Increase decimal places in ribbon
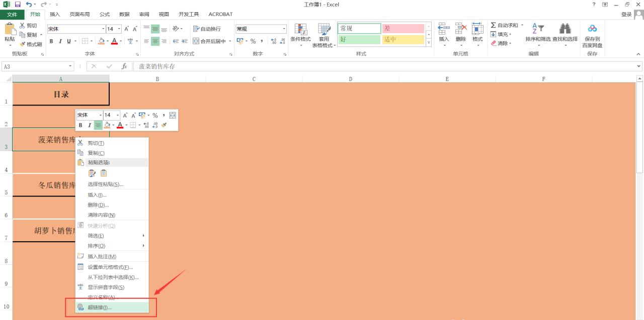 [274, 41]
